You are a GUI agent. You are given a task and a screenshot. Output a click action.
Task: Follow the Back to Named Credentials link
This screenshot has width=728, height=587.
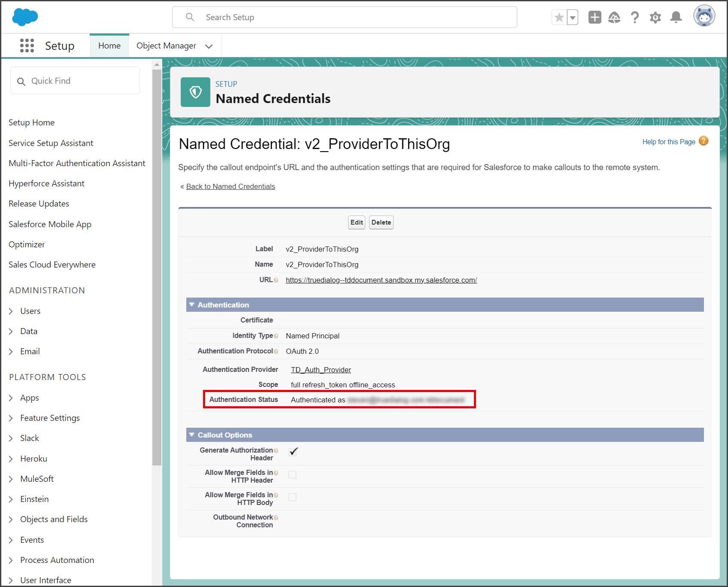pyautogui.click(x=231, y=186)
